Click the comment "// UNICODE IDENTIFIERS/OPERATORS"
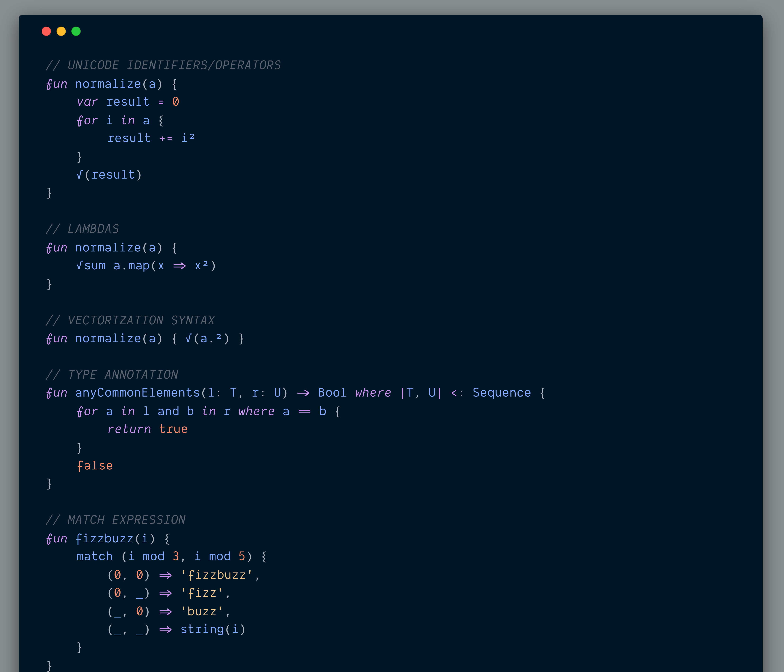 163,65
